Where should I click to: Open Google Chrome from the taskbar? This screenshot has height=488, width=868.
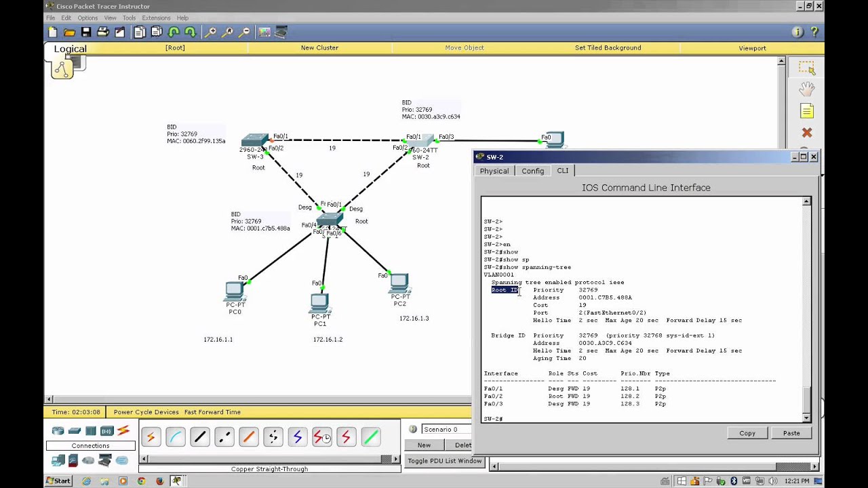141,481
